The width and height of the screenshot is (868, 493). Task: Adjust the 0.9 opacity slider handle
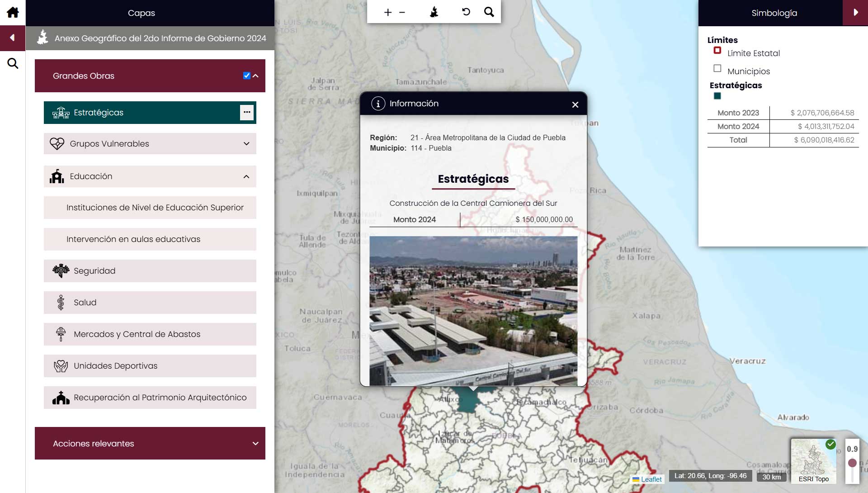click(x=852, y=463)
